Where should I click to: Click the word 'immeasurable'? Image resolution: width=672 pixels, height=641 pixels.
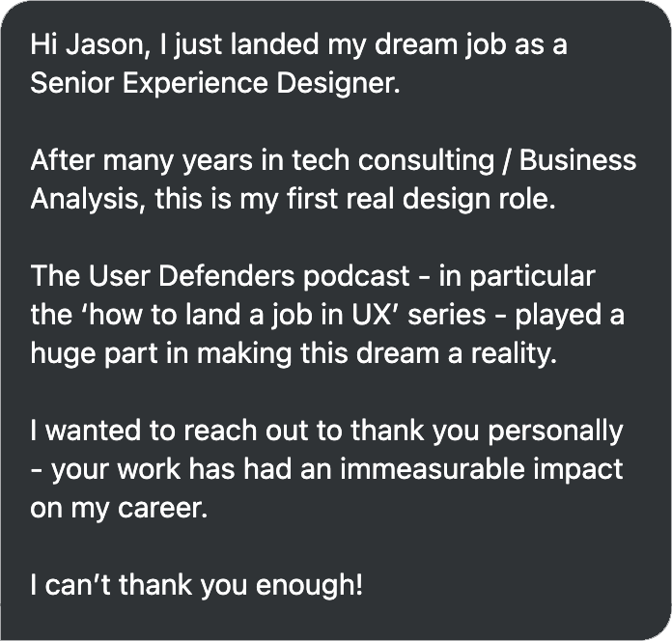click(433, 469)
